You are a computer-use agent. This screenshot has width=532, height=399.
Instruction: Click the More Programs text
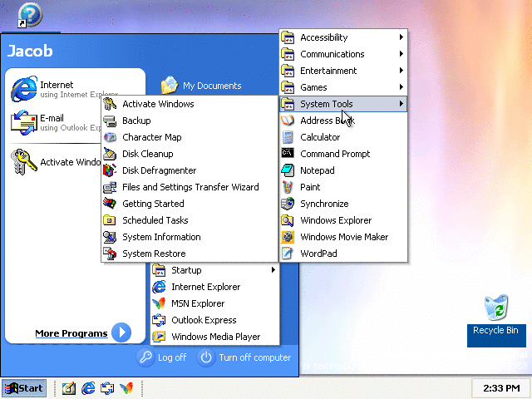coord(71,333)
